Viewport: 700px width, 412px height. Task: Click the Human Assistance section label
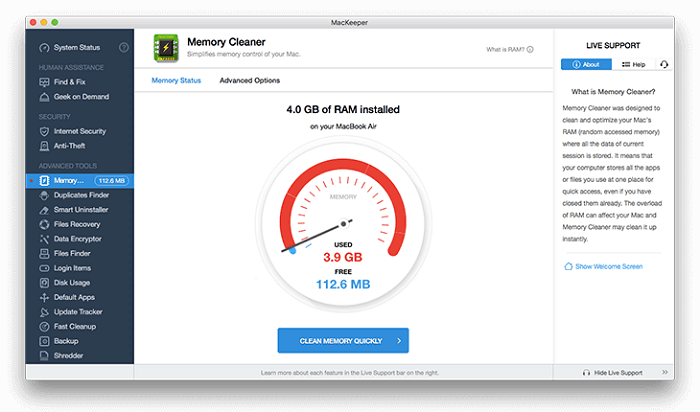(71, 67)
